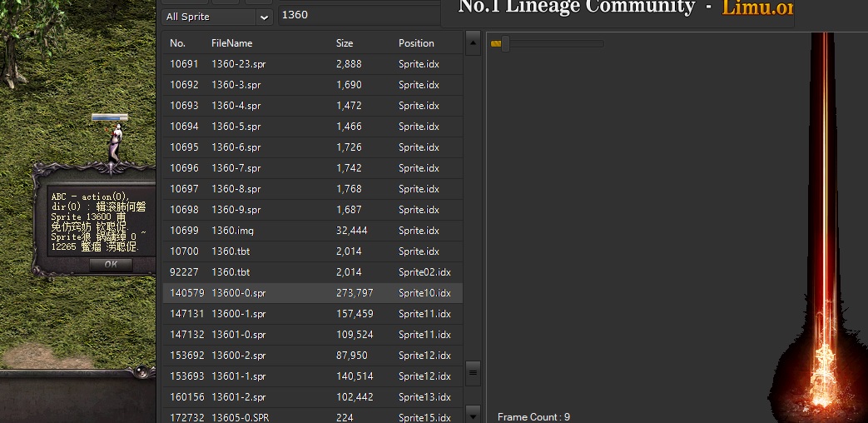Click OK in the game message dialog

pyautogui.click(x=111, y=265)
